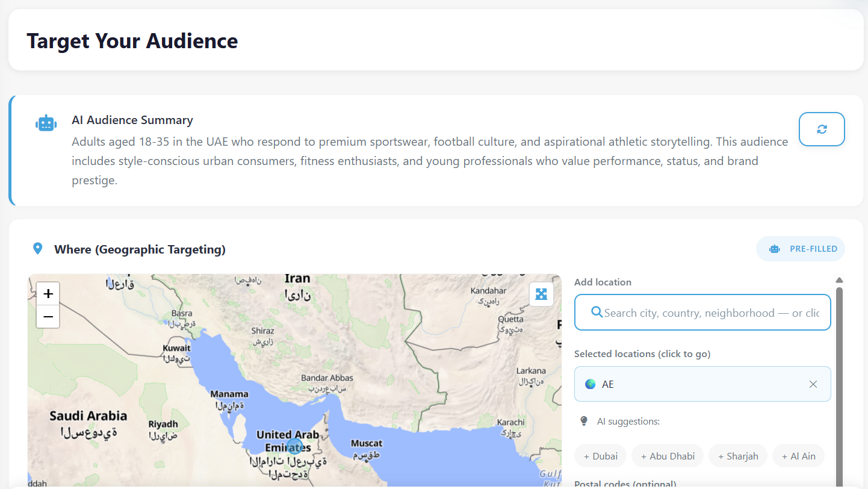Click the location pin icon next to Where
The height and width of the screenshot is (489, 868).
click(37, 249)
